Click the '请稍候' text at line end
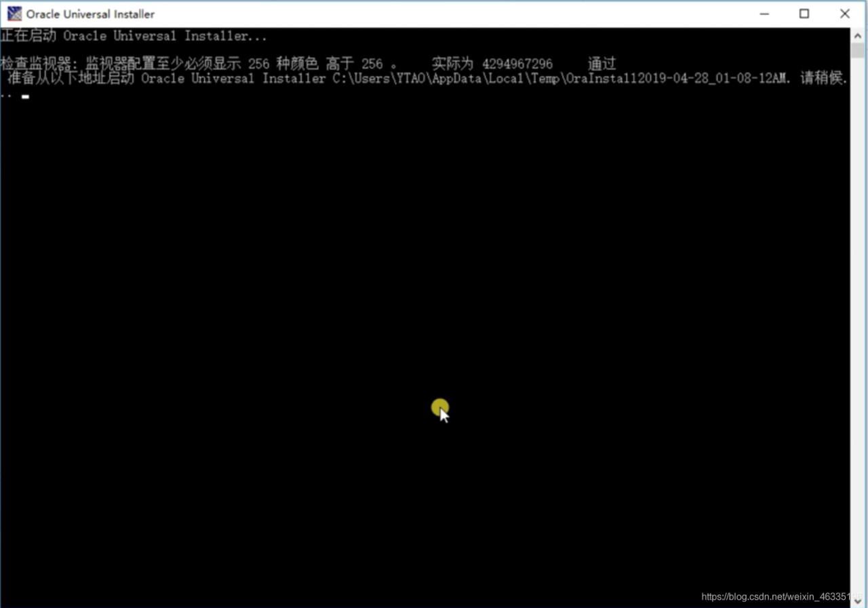 pyautogui.click(x=823, y=79)
